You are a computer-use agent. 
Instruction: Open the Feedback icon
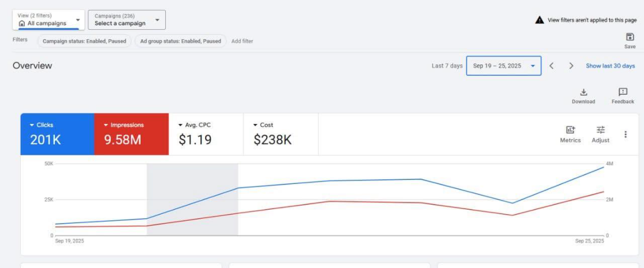point(623,93)
